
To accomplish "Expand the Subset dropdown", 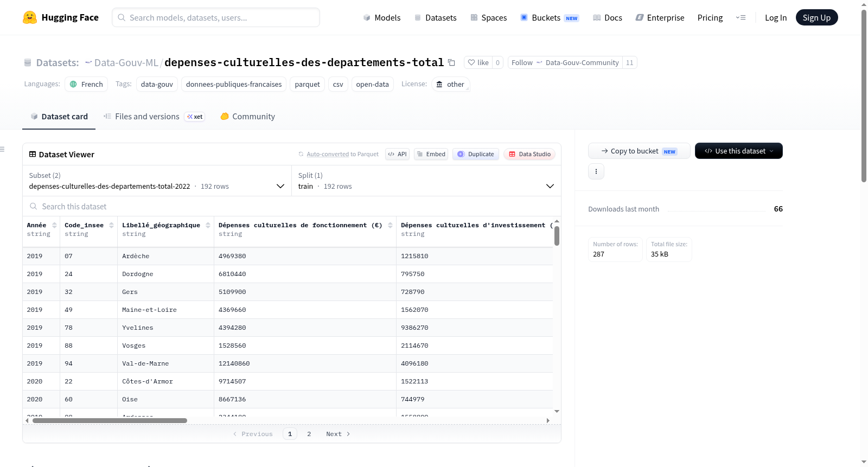I will point(157,181).
